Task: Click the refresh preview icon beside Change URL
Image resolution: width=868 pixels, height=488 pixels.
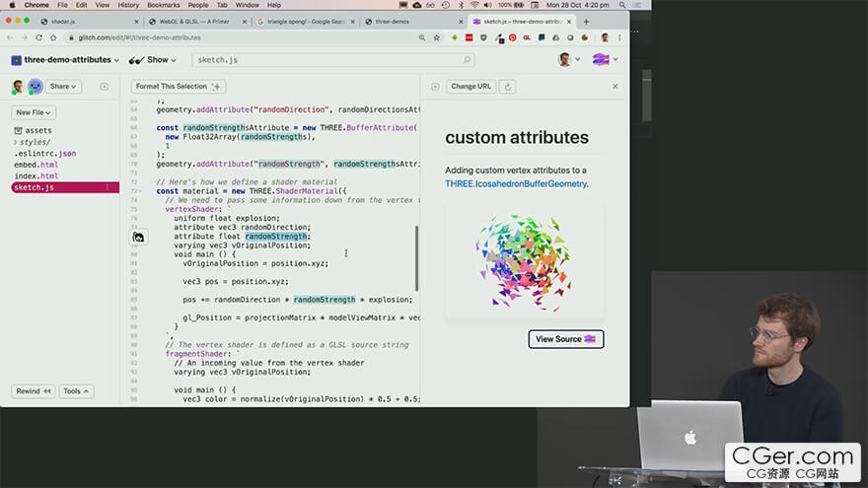Action: click(509, 87)
